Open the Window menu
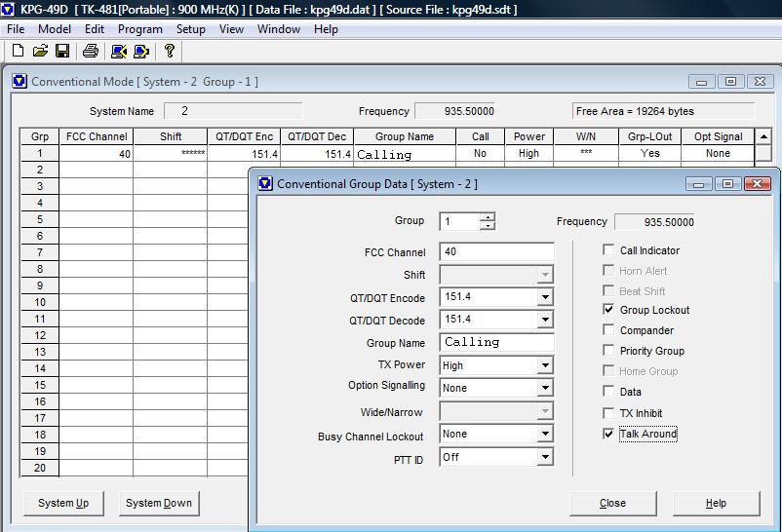Screen dimensions: 782x532 (x=279, y=29)
